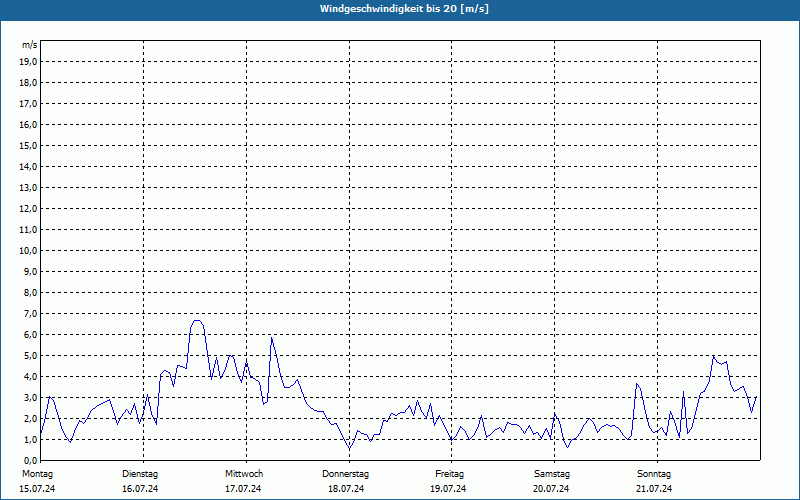Click the 18,0 y-axis value
800x500 pixels.
(x=28, y=83)
